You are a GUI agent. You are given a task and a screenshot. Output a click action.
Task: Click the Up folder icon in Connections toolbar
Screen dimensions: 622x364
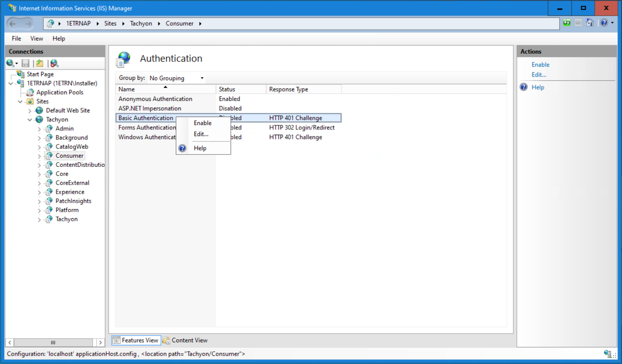[40, 63]
